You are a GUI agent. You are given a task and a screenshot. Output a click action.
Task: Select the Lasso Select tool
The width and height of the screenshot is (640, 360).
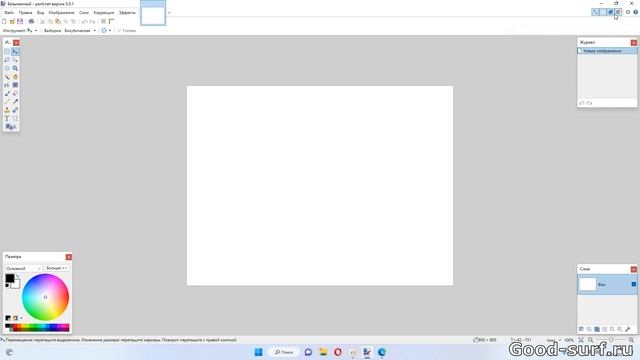point(7,60)
